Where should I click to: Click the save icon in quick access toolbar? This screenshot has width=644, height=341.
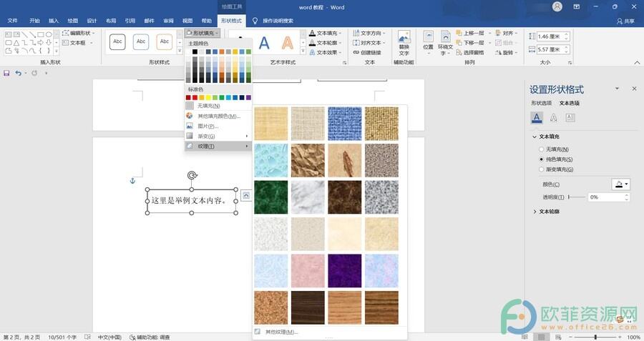click(x=6, y=73)
